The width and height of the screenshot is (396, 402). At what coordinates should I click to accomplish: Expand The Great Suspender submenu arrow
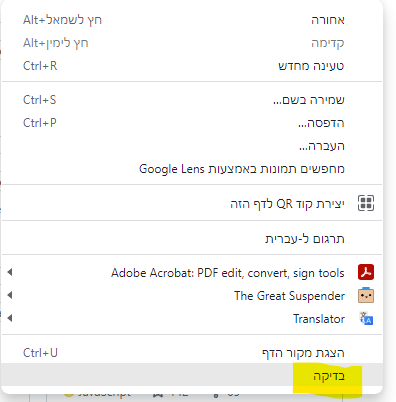[x=10, y=295]
